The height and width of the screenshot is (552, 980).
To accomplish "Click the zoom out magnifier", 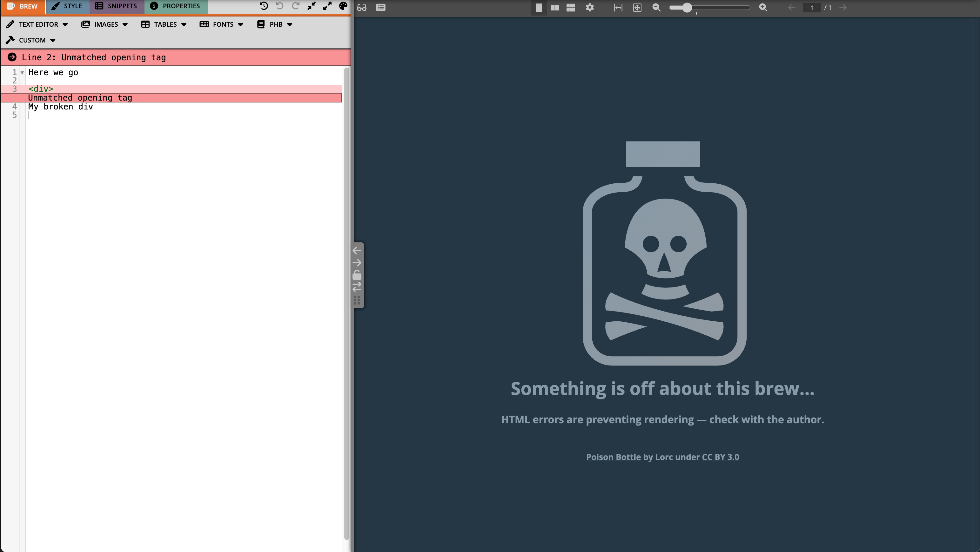I will [x=656, y=8].
